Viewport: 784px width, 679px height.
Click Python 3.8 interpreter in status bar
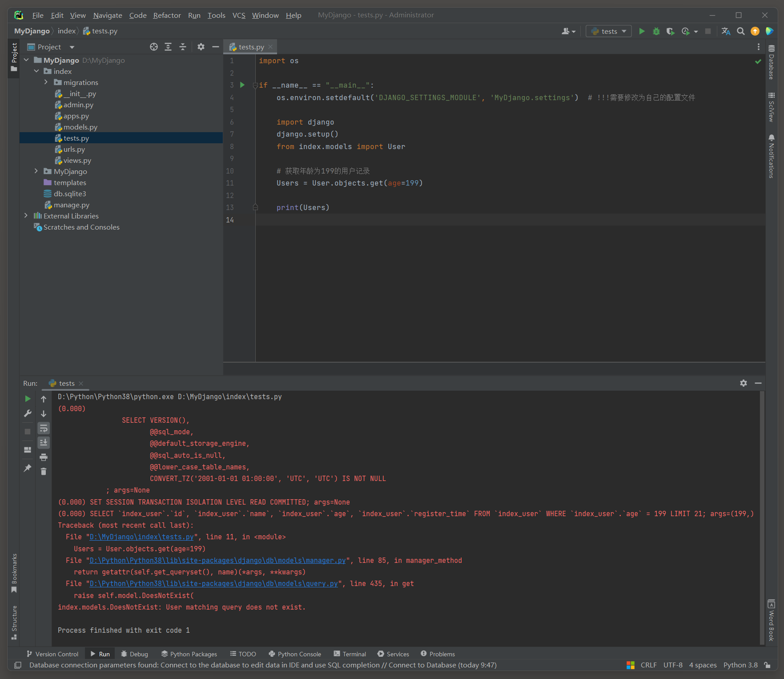click(x=740, y=665)
